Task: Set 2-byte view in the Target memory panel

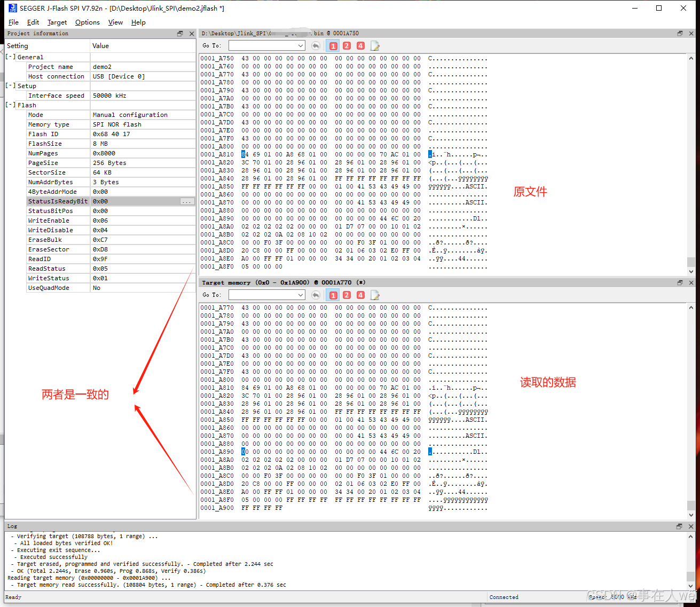Action: click(x=347, y=295)
